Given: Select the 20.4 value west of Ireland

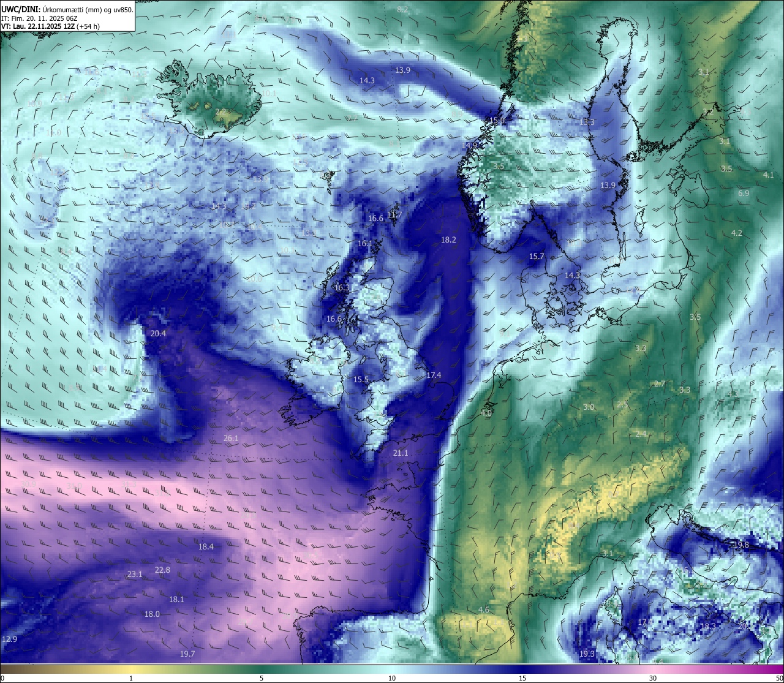Looking at the screenshot, I should tap(158, 333).
